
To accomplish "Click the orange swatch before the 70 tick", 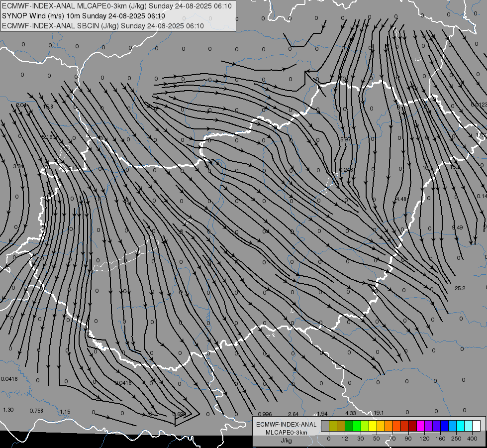I will (389, 426).
